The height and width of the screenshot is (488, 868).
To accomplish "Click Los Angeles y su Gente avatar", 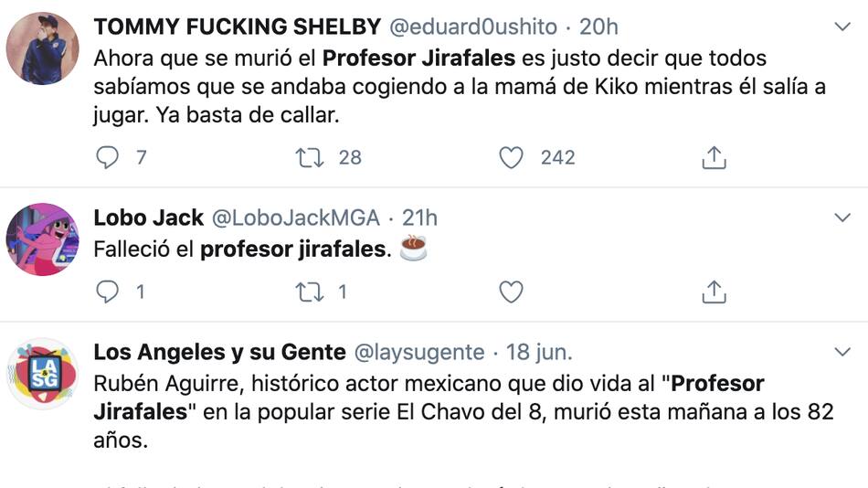I will pos(42,373).
